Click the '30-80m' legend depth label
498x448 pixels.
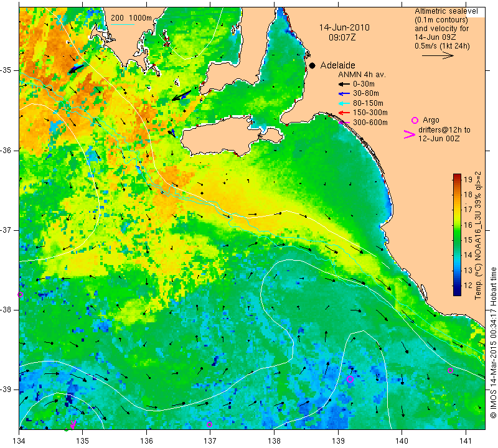point(366,93)
